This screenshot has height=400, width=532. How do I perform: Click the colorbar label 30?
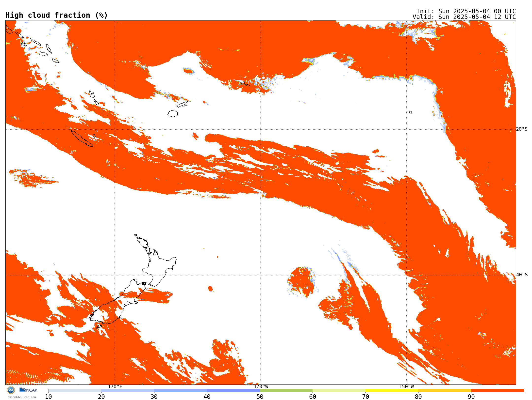[x=154, y=397]
